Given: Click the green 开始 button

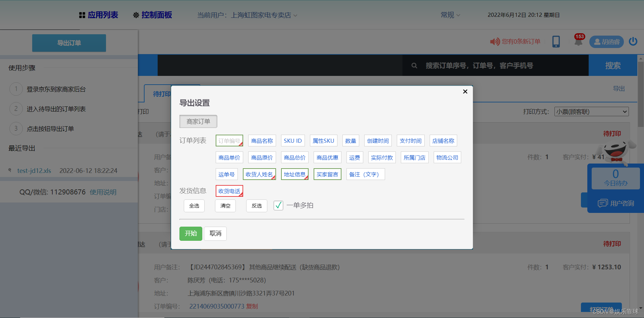Looking at the screenshot, I should pos(191,233).
